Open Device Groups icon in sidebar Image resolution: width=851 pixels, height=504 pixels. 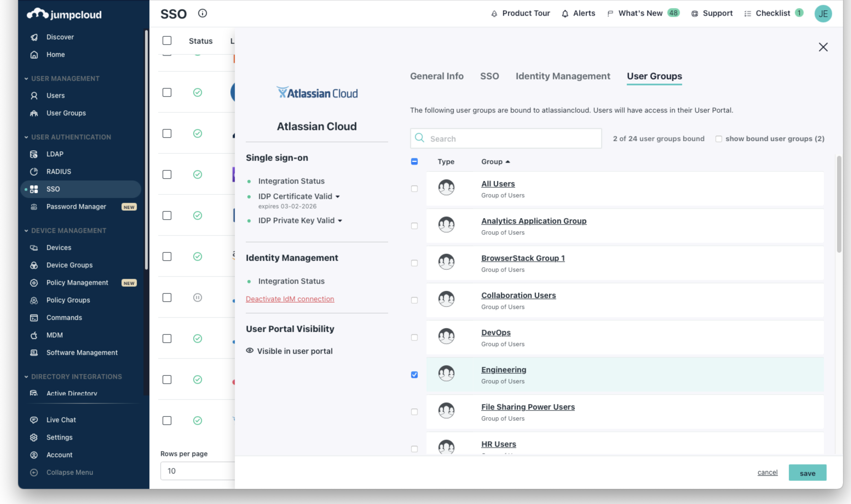34,265
